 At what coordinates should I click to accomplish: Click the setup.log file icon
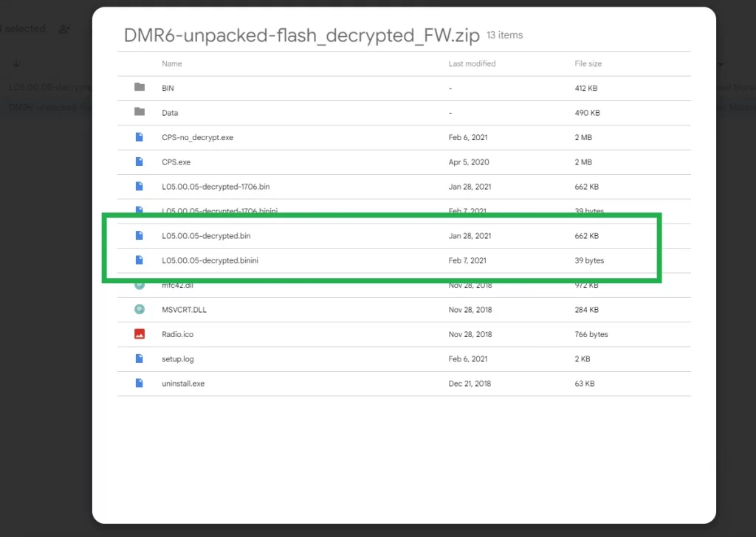(x=139, y=358)
